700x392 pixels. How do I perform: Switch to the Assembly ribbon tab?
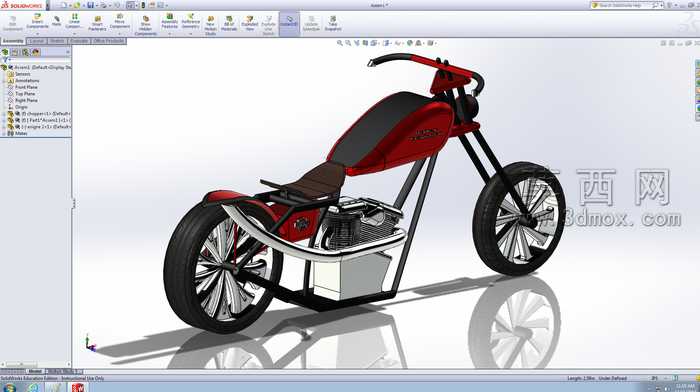pos(13,41)
